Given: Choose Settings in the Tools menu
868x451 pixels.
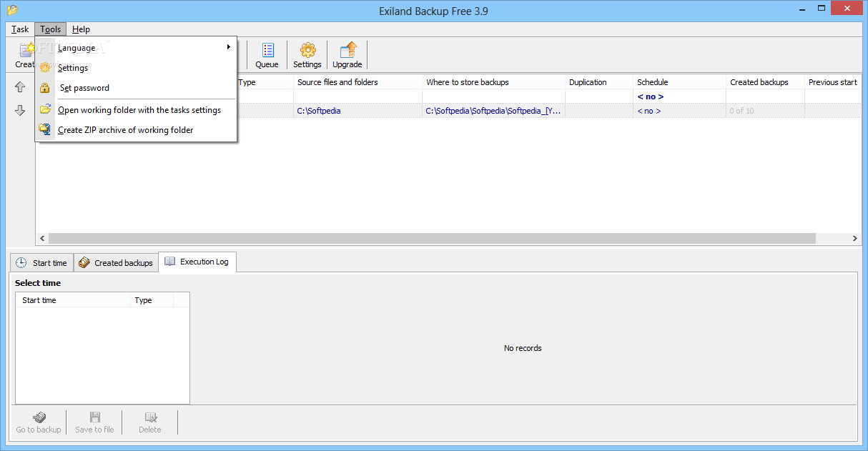Looking at the screenshot, I should click(136, 68).
